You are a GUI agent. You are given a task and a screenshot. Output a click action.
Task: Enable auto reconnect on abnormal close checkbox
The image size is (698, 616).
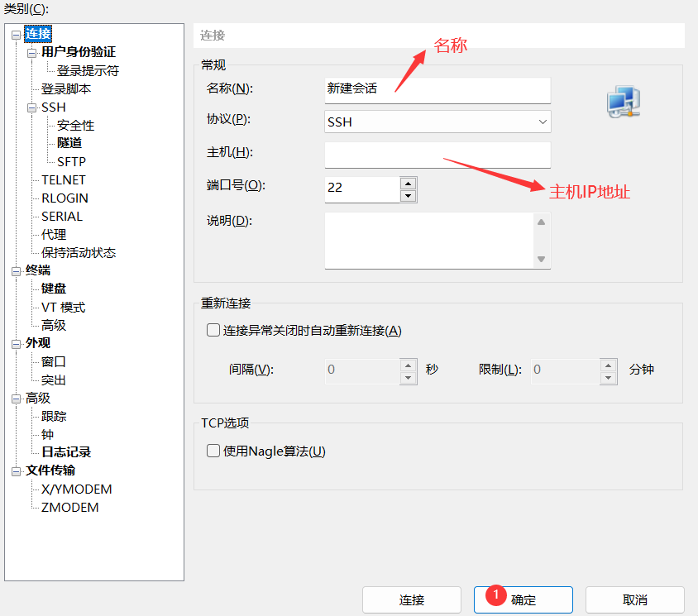click(x=213, y=330)
